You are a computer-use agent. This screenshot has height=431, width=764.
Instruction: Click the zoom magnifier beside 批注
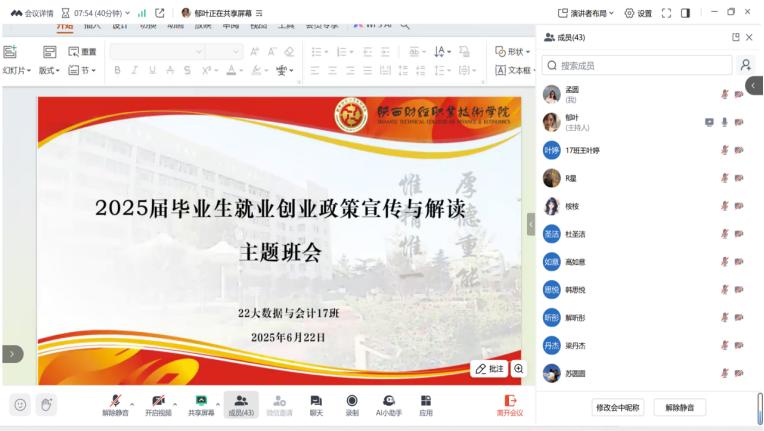tap(519, 369)
